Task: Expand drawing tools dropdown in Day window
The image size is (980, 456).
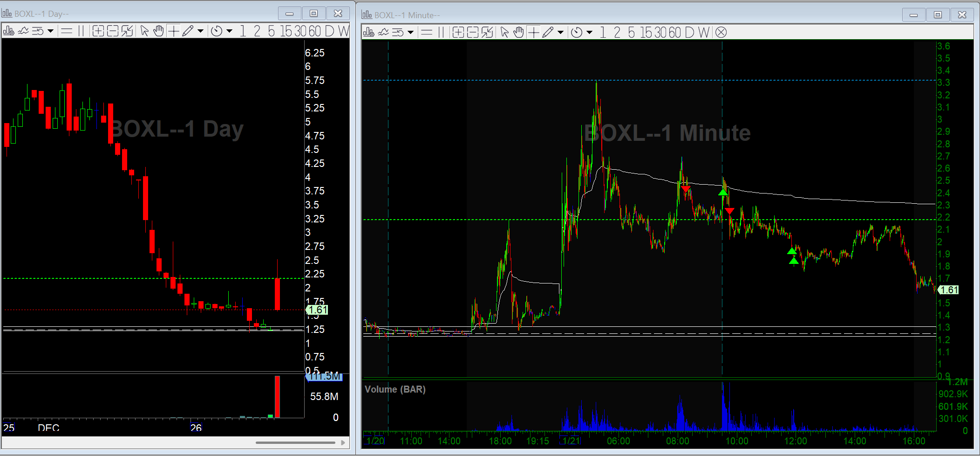Action: tap(200, 31)
